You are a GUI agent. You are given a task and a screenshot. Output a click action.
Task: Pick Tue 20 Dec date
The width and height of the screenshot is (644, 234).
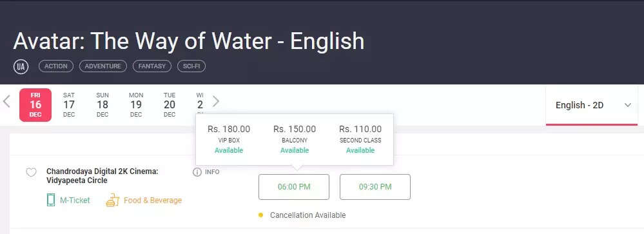pyautogui.click(x=170, y=104)
